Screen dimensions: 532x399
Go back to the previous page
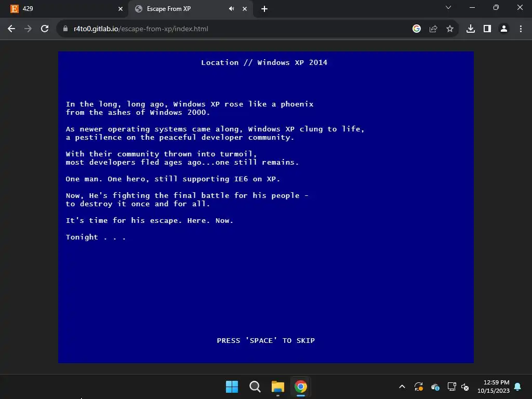[11, 29]
